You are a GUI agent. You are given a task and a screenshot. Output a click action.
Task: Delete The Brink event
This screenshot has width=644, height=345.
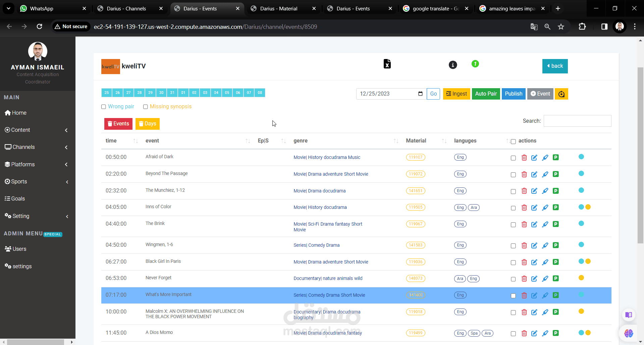(524, 224)
